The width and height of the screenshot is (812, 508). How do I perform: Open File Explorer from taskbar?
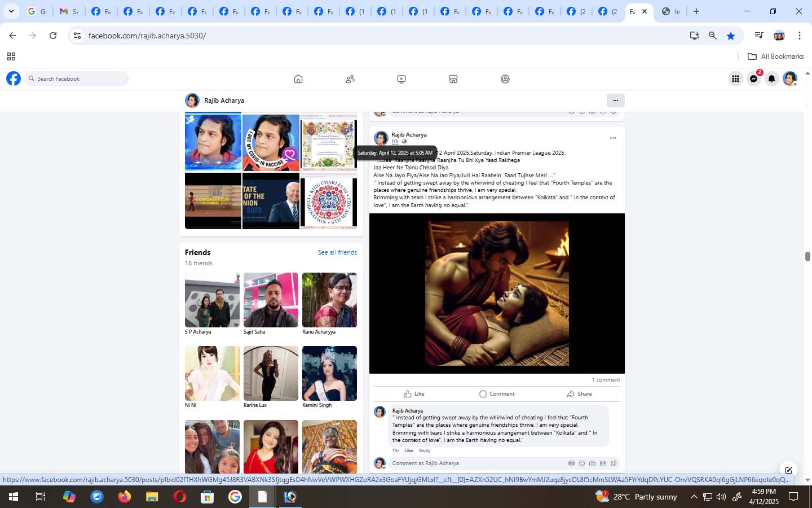click(152, 497)
